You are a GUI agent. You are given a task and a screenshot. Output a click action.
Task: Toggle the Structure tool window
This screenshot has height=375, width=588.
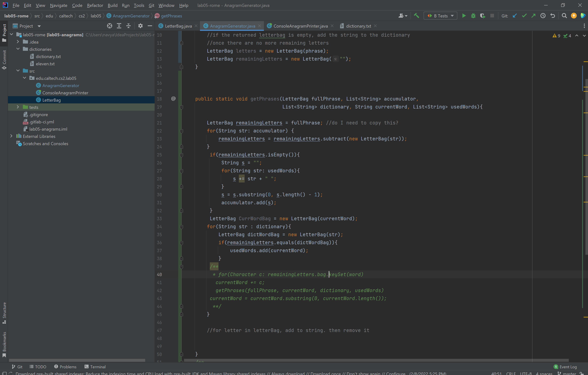[x=4, y=312]
